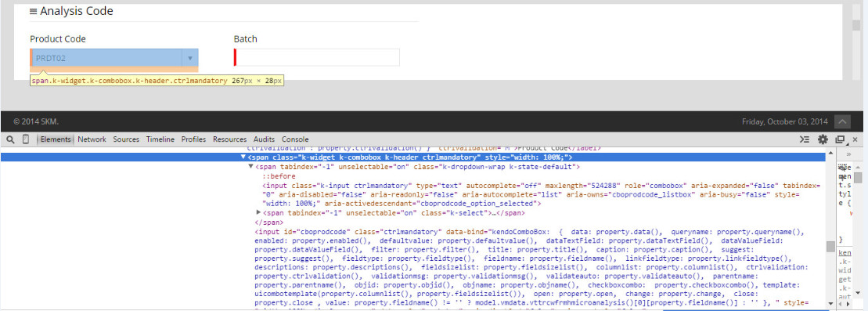868x311 pixels.
Task: Open the Console tab
Action: 295,139
